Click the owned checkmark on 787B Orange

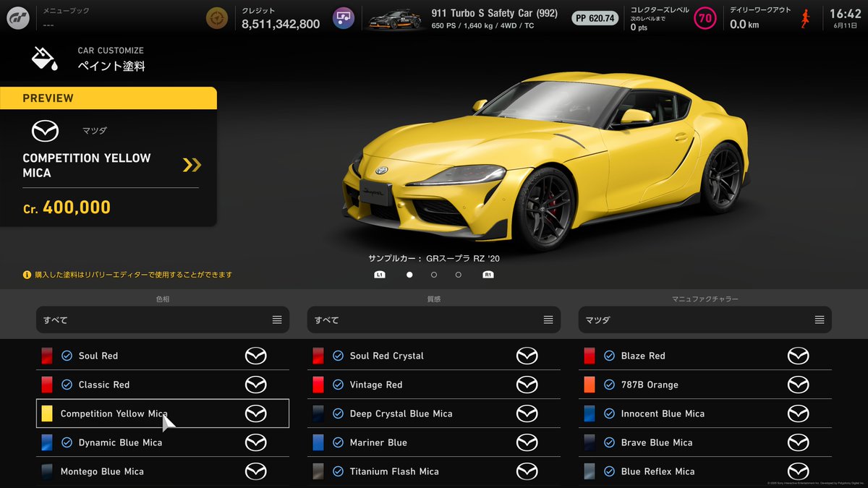609,385
